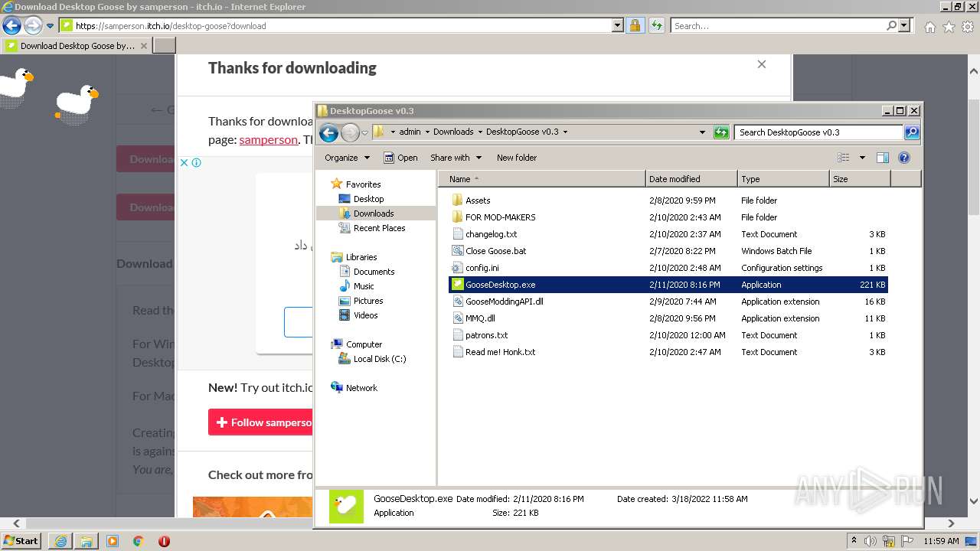Expand the Explorer address path dropdown
Viewport: 980px width, 551px height.
tap(702, 132)
